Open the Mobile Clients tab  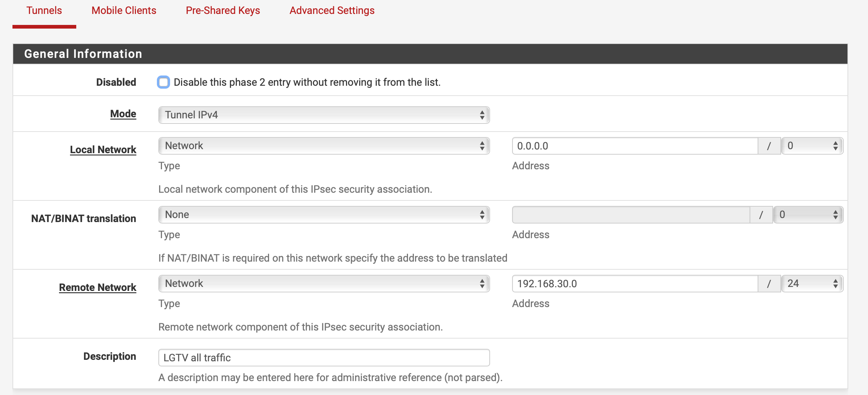tap(124, 11)
